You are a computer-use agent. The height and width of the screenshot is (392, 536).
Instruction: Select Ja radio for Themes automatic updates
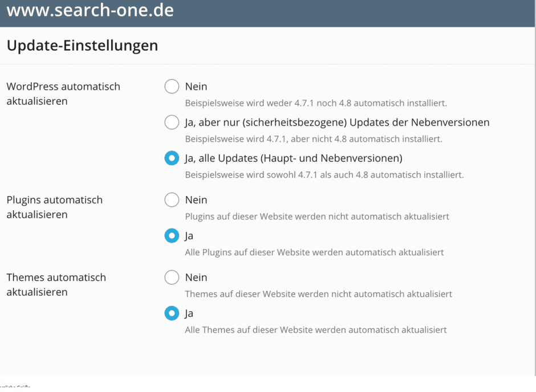pos(172,313)
